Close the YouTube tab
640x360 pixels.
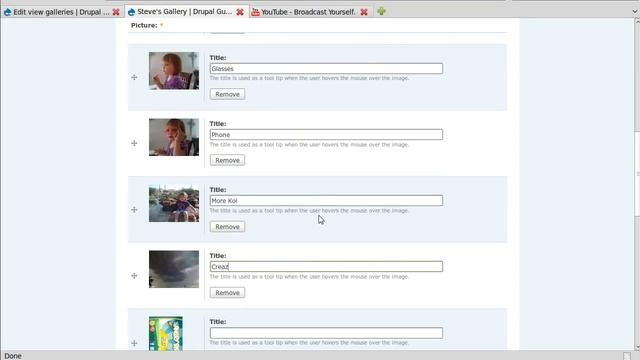(x=364, y=12)
